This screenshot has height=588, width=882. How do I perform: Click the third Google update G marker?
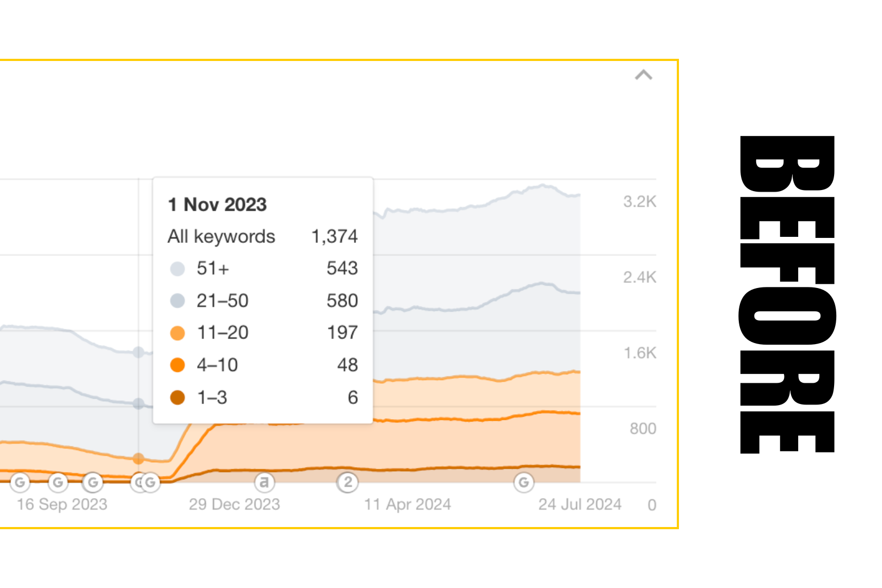pyautogui.click(x=93, y=482)
